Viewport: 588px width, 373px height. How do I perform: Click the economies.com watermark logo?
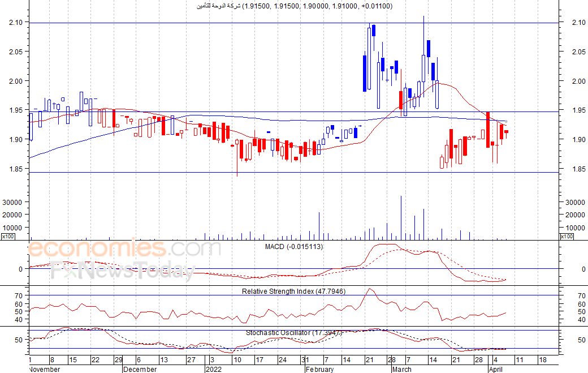[x=124, y=248]
